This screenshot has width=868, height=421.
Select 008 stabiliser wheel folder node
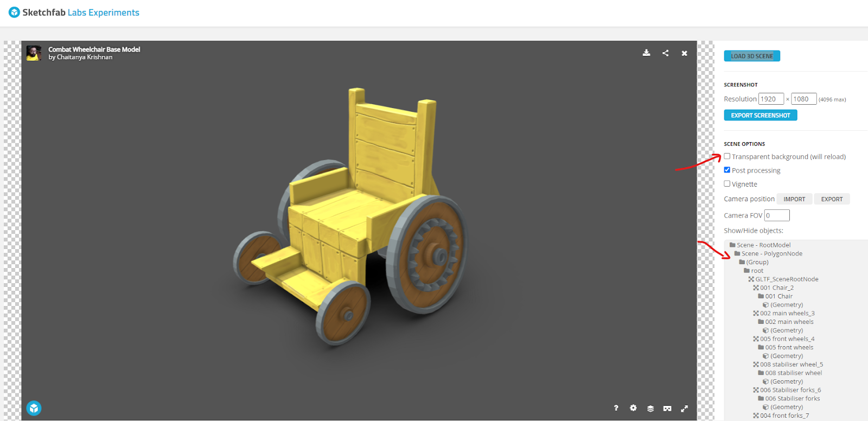[x=790, y=373]
